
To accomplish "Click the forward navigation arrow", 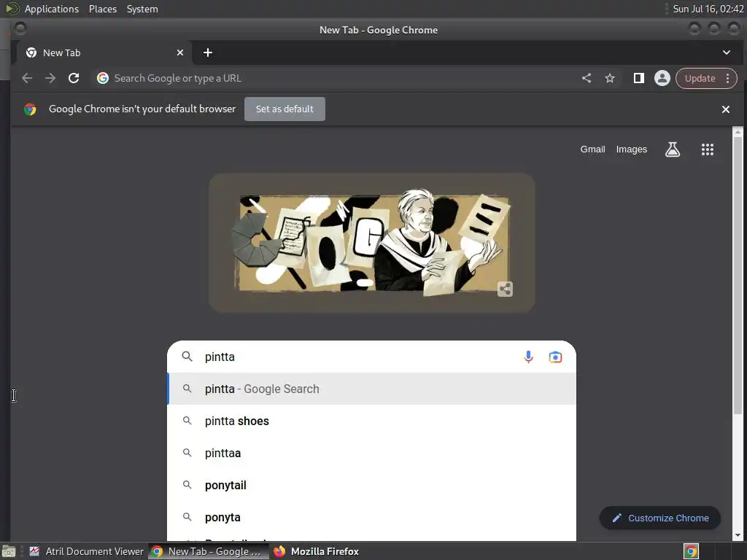I will click(x=50, y=78).
